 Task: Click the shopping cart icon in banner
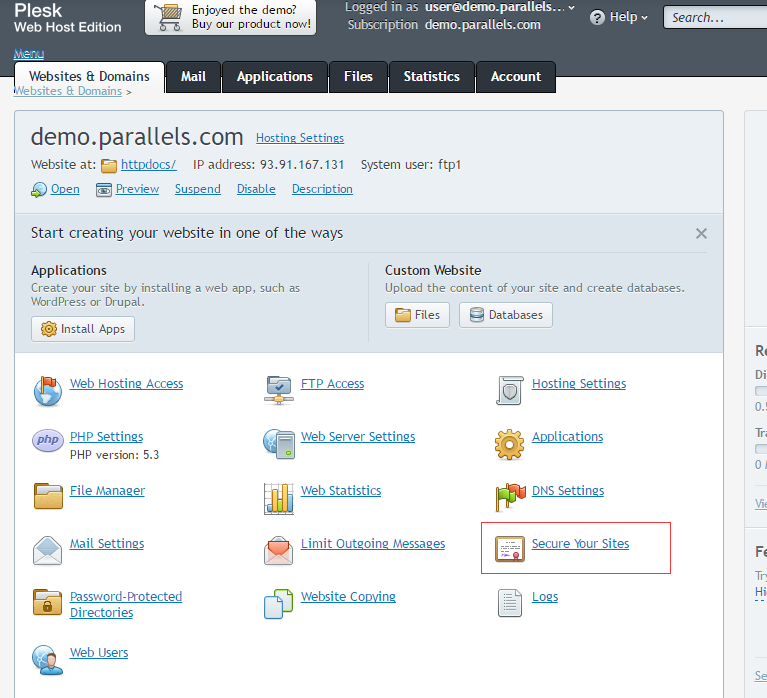169,18
